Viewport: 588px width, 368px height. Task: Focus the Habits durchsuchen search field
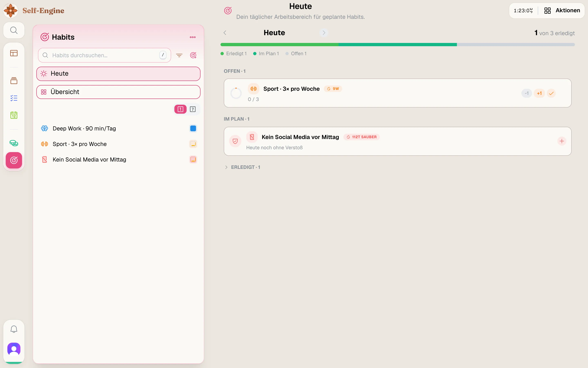105,55
